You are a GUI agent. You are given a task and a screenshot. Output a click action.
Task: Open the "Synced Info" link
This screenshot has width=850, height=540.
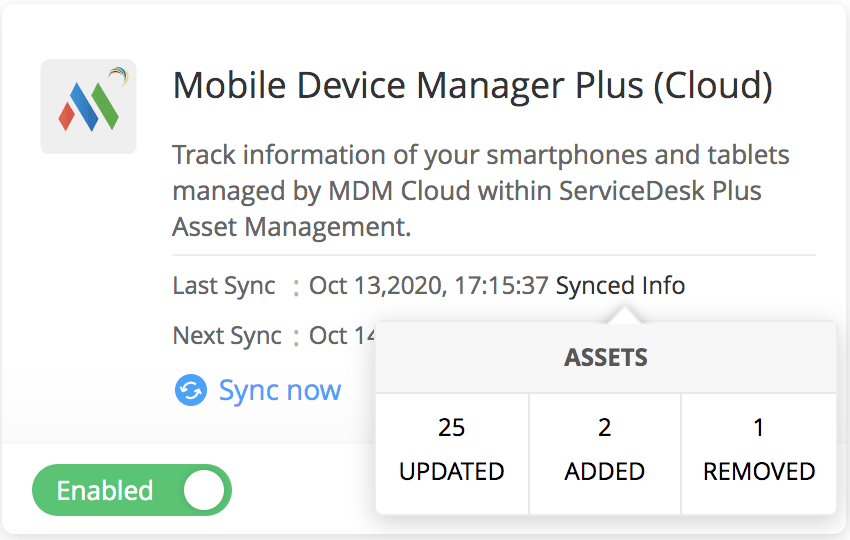click(620, 286)
